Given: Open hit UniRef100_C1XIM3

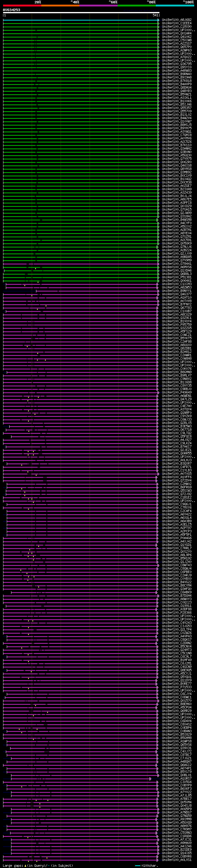Looking at the screenshot, I should [177, 284].
